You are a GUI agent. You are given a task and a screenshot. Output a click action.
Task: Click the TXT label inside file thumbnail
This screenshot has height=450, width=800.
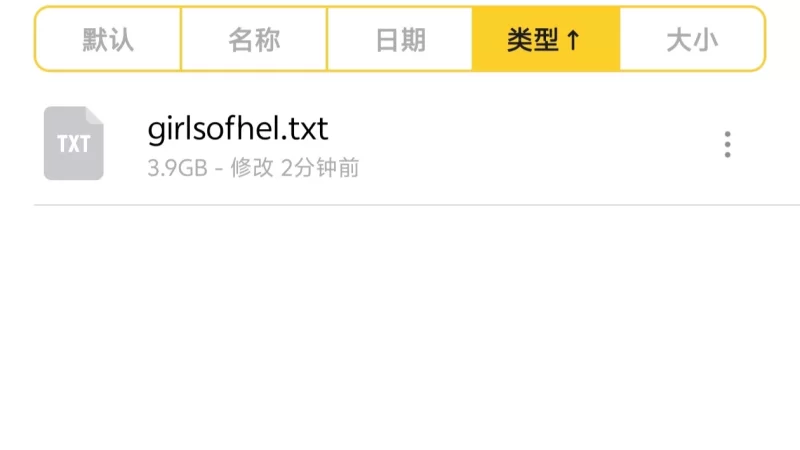[x=73, y=144]
